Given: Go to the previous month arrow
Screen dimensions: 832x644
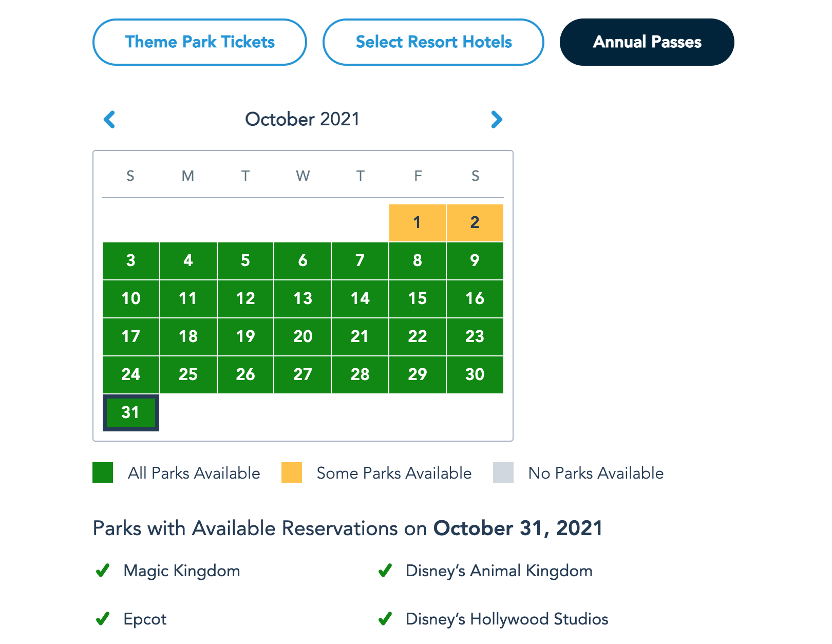Looking at the screenshot, I should click(x=109, y=120).
